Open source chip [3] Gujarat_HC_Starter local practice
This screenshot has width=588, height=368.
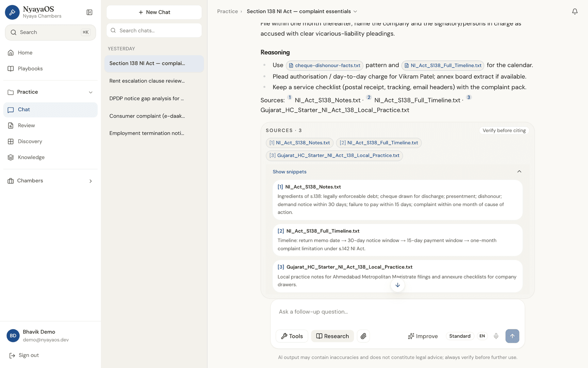coord(334,155)
